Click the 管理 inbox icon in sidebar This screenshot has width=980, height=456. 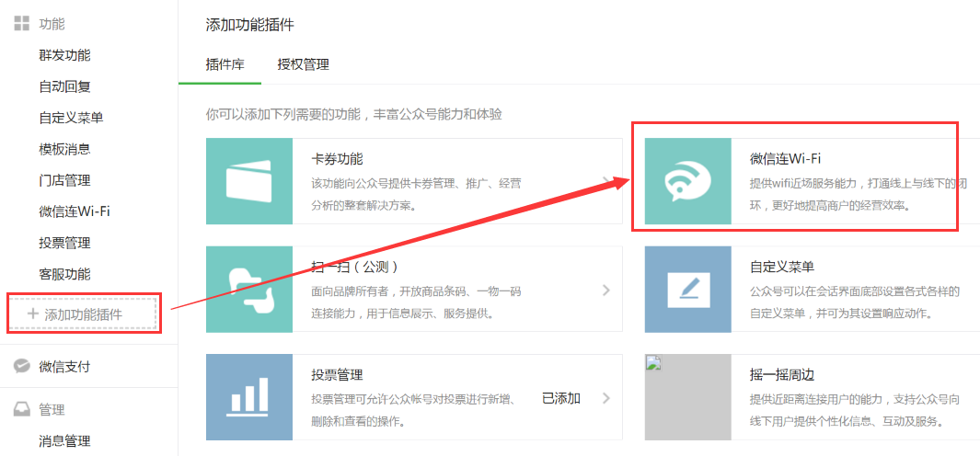tap(21, 409)
